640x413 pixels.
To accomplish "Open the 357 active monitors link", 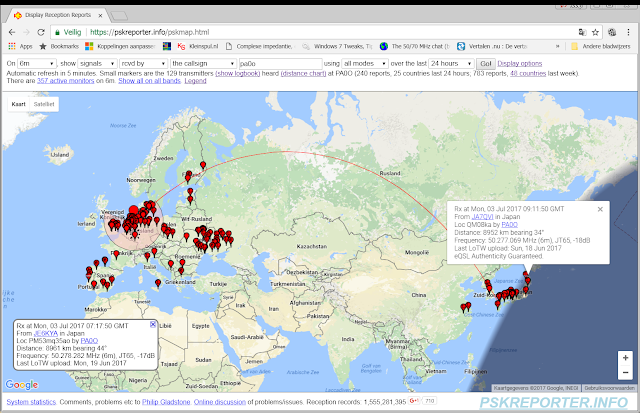I will pos(66,81).
